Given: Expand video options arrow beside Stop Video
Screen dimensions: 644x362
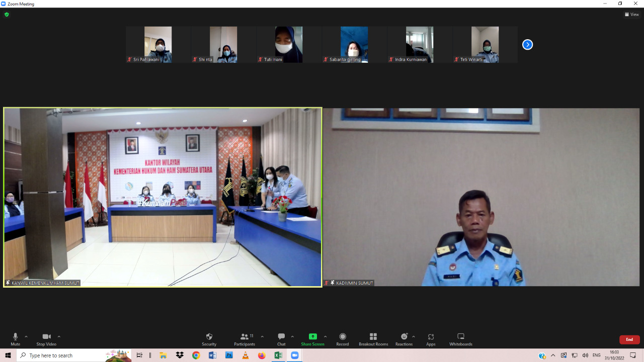Looking at the screenshot, I should click(59, 337).
